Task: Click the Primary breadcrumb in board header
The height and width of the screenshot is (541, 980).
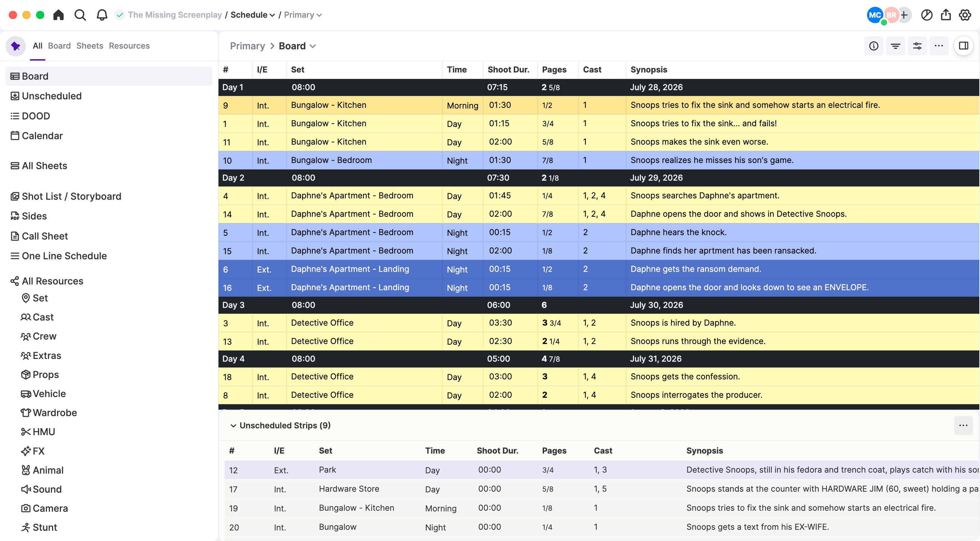Action: tap(247, 46)
